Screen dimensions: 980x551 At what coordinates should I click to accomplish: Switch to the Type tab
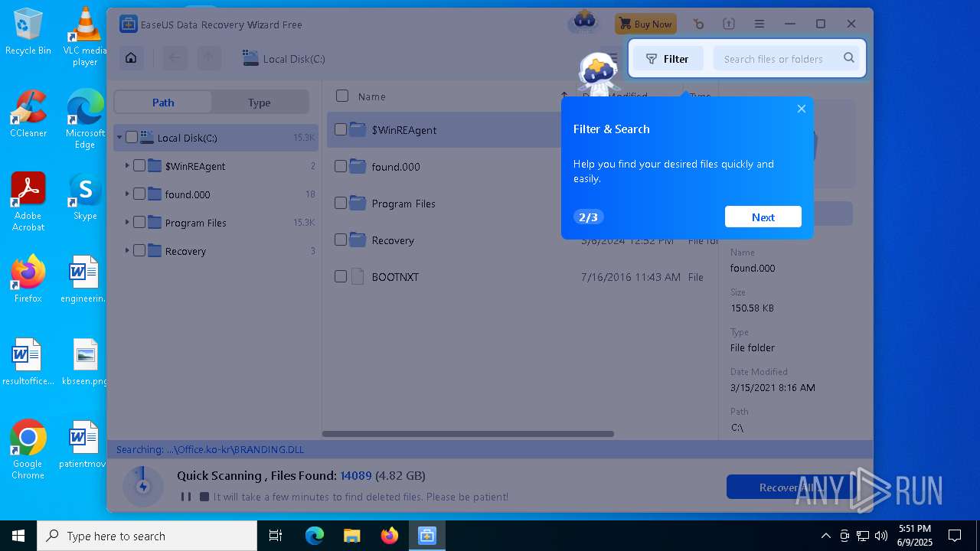260,102
